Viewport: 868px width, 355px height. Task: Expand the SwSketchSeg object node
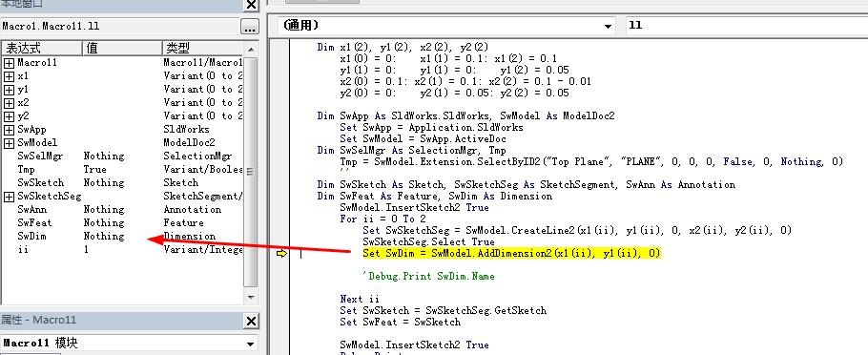[9, 196]
